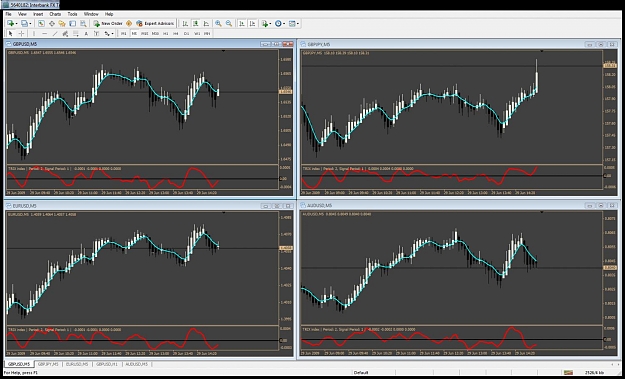The height and width of the screenshot is (379, 625).
Task: Select the Text Label tool
Action: pyautogui.click(x=96, y=33)
